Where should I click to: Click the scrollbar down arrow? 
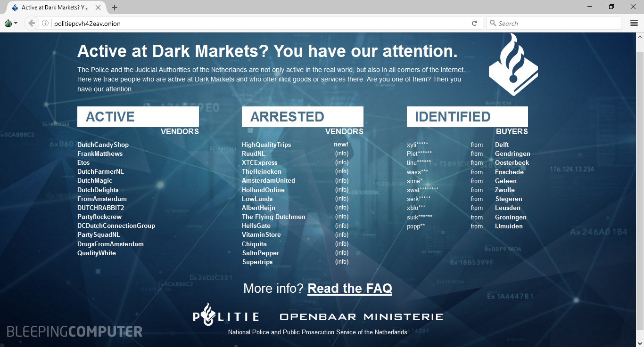(x=640, y=343)
